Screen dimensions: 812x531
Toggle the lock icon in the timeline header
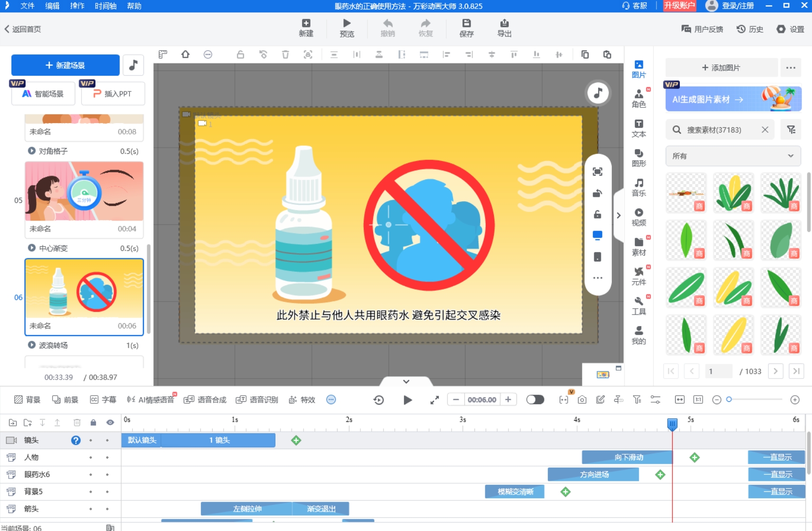(93, 423)
